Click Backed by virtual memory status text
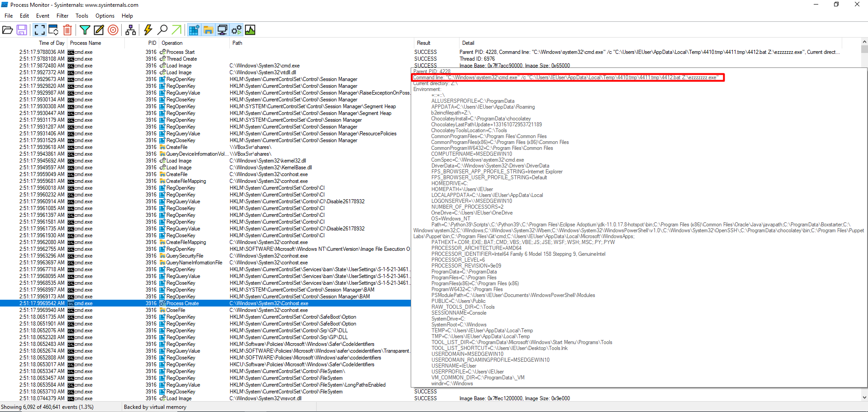 click(155, 407)
